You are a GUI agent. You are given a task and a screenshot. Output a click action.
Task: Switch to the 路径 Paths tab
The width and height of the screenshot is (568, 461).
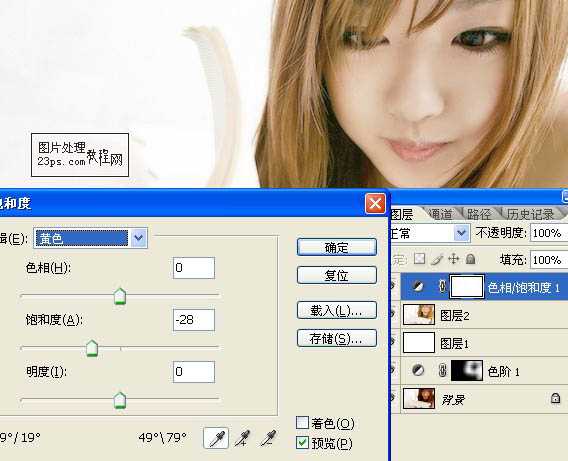click(479, 214)
